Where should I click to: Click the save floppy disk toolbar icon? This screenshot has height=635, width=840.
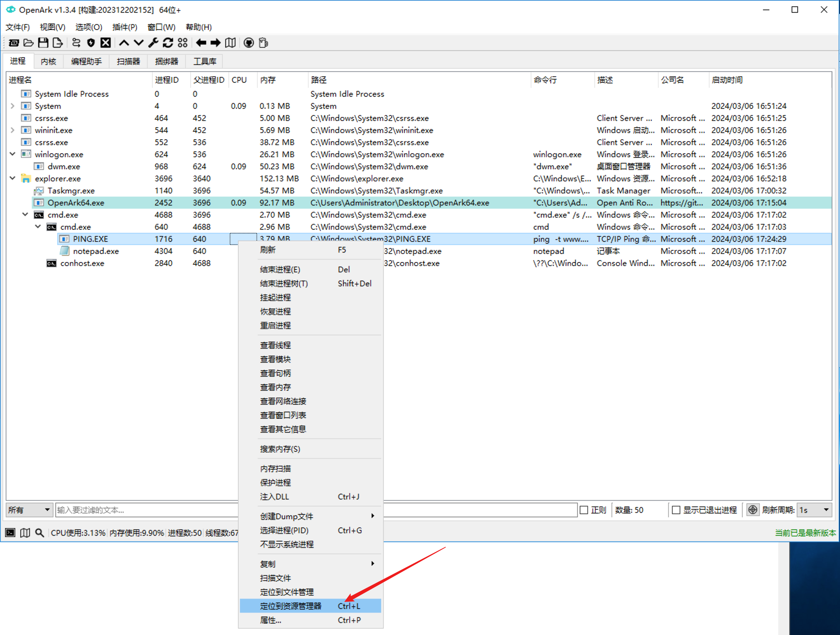tap(43, 43)
